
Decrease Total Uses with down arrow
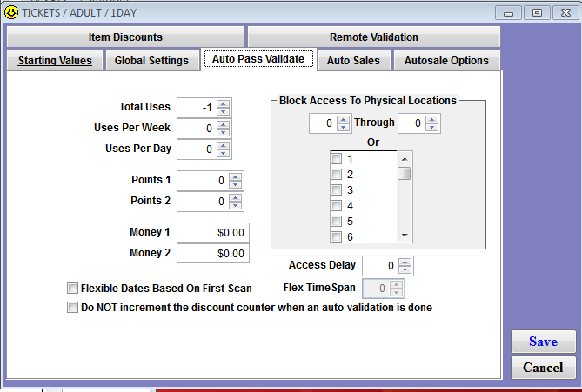click(223, 111)
